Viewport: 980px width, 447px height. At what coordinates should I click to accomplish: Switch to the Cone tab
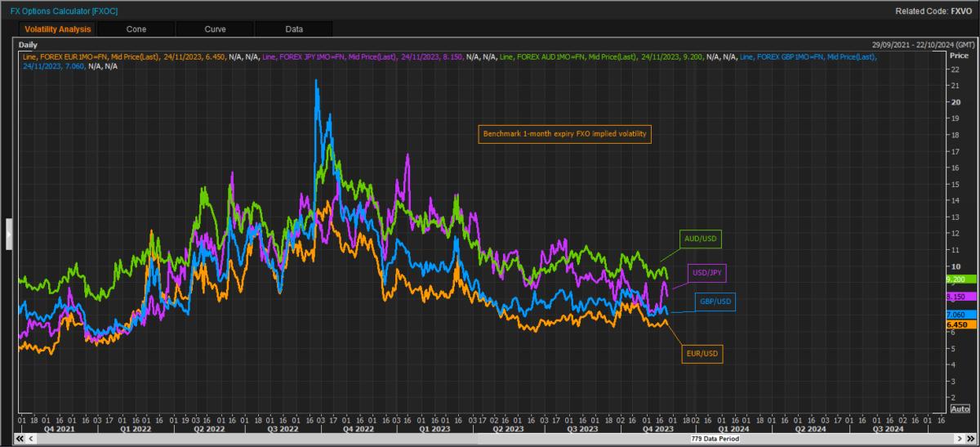[x=136, y=29]
